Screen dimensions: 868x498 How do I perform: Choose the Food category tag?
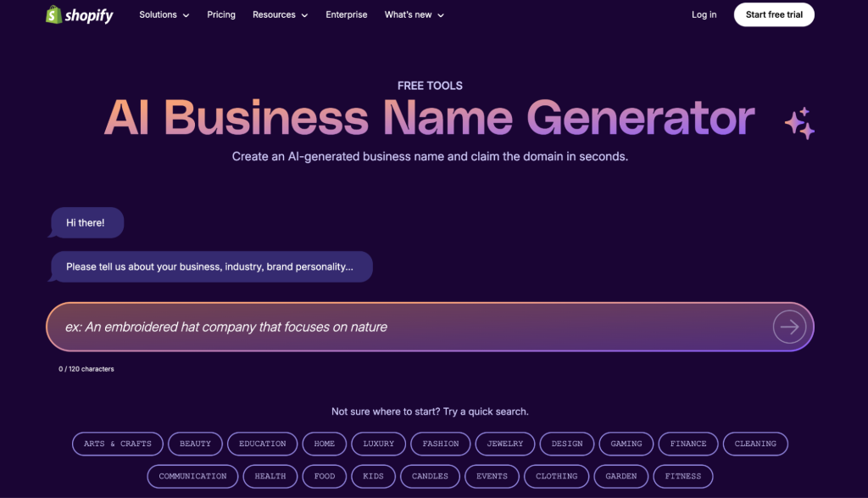coord(325,477)
